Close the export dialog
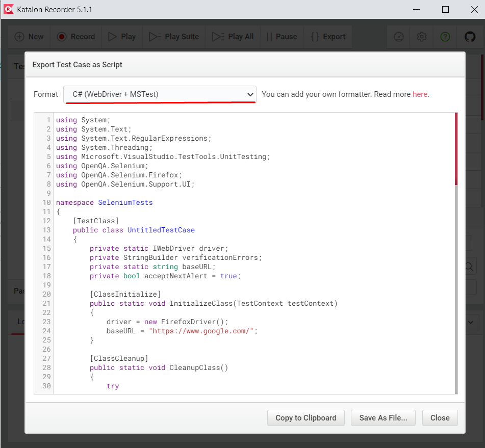Screen dimensions: 485x448 [x=440, y=418]
